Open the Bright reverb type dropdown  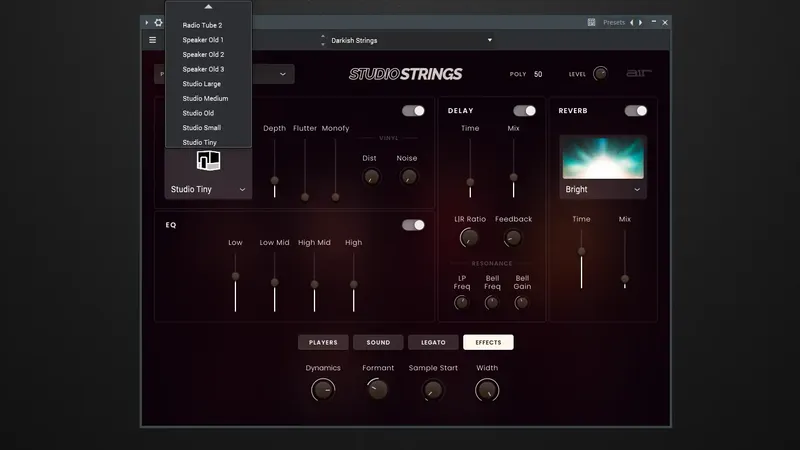coord(603,189)
